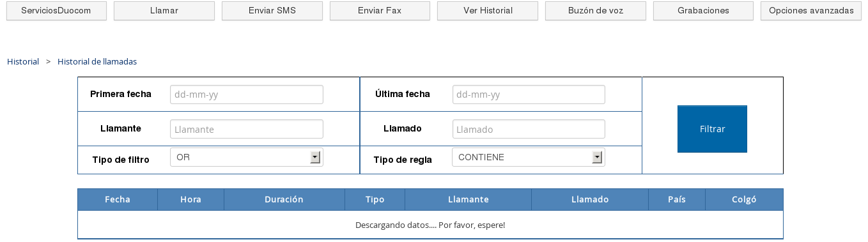Open the OR filter type combo box

pyautogui.click(x=247, y=157)
